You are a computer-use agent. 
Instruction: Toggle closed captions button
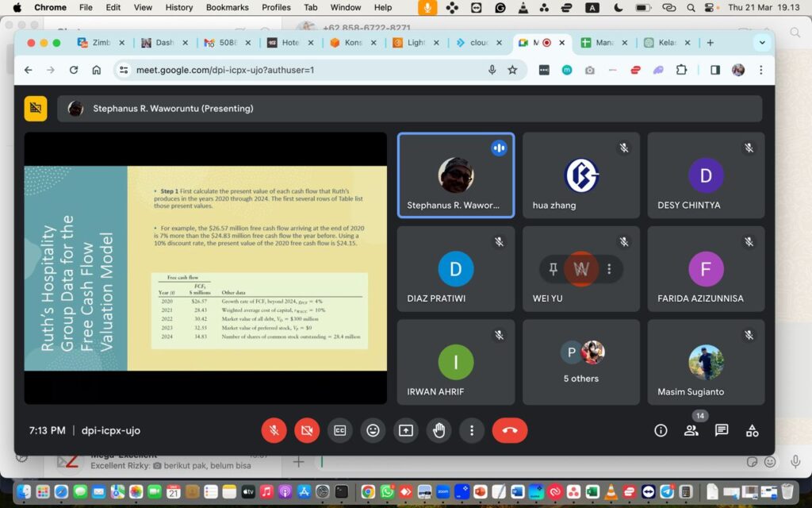click(339, 430)
